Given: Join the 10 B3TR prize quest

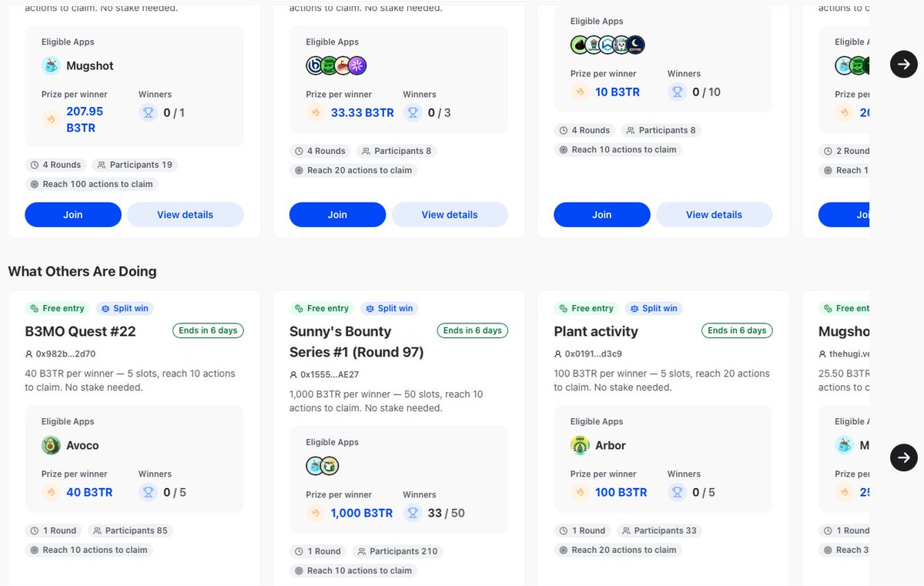Looking at the screenshot, I should [x=602, y=215].
